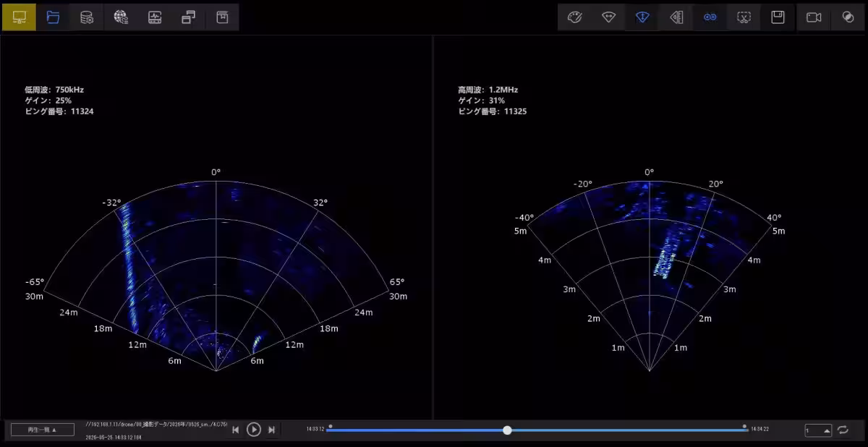Click the floppy disk save icon
868x447 pixels.
point(778,17)
